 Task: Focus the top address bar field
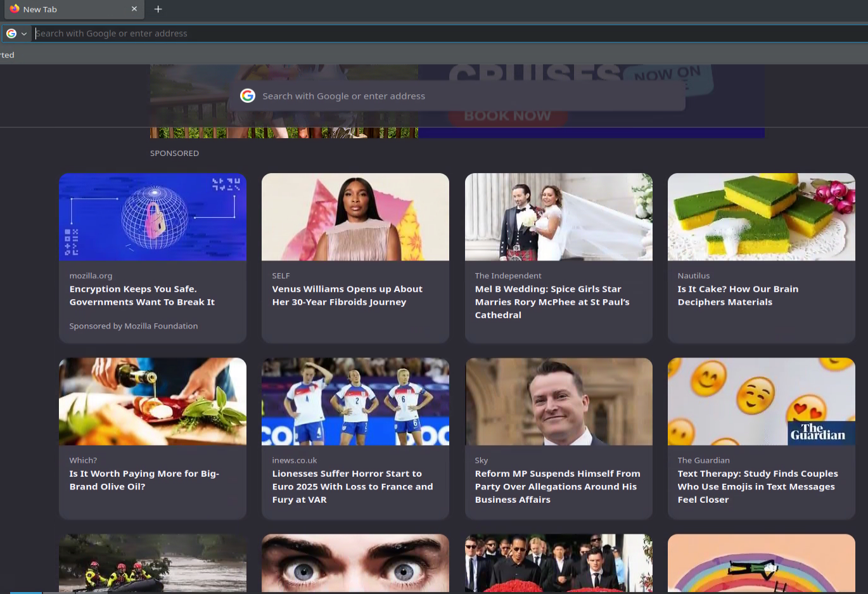(450, 34)
